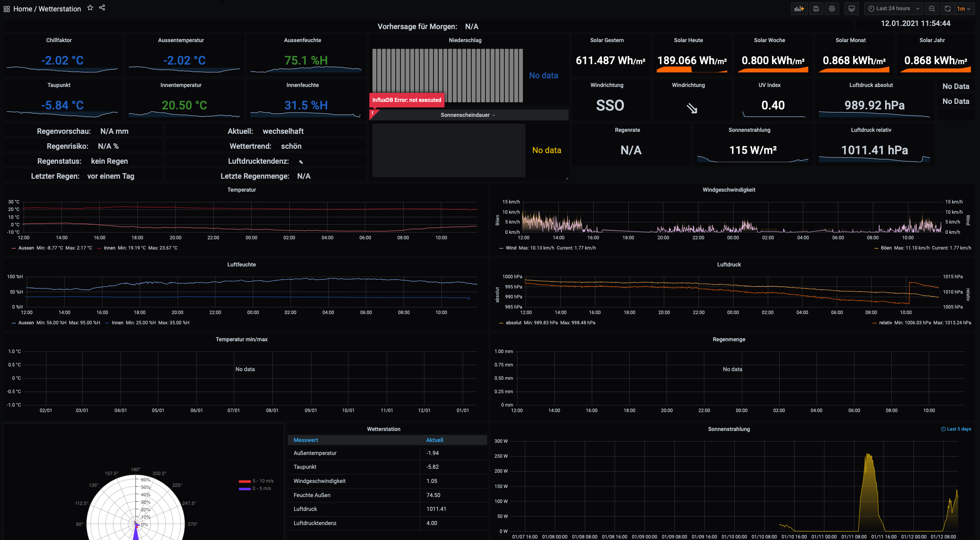Screen dimensions: 980x540
Task: Click the 115 W/m² radiation value
Action: tap(753, 150)
